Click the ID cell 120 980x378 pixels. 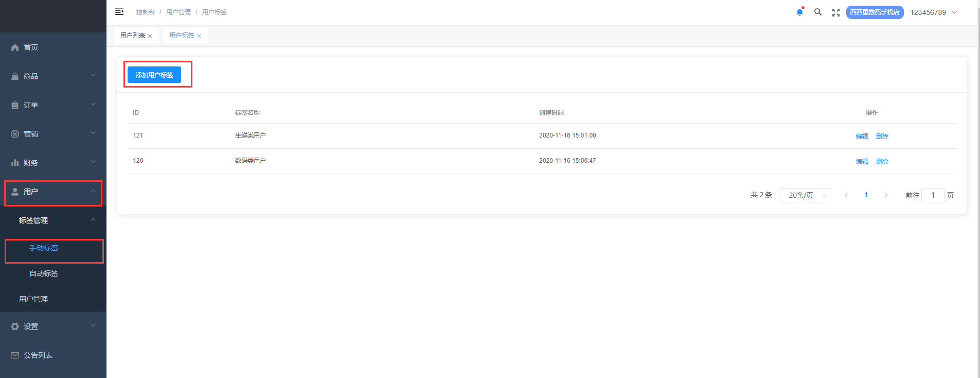[138, 161]
